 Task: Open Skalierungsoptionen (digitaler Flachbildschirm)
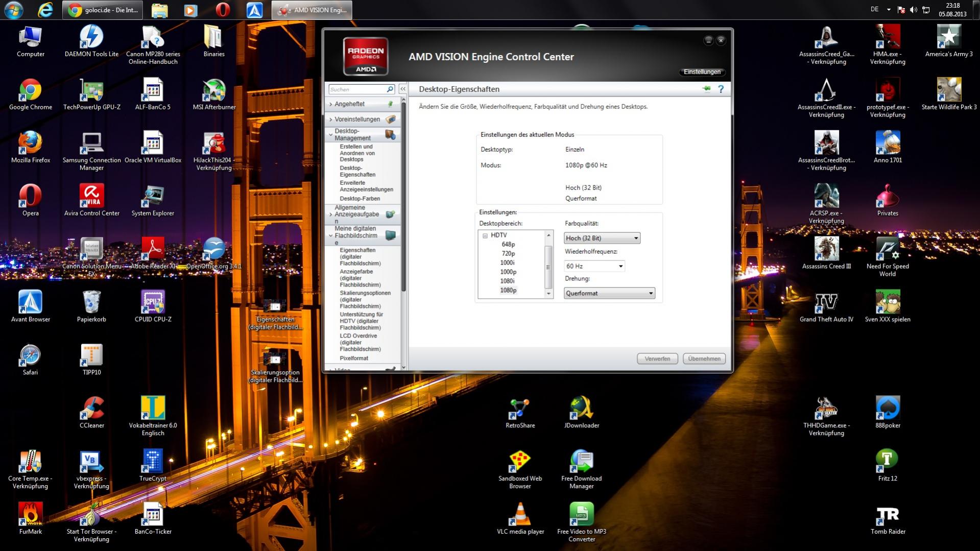point(365,300)
